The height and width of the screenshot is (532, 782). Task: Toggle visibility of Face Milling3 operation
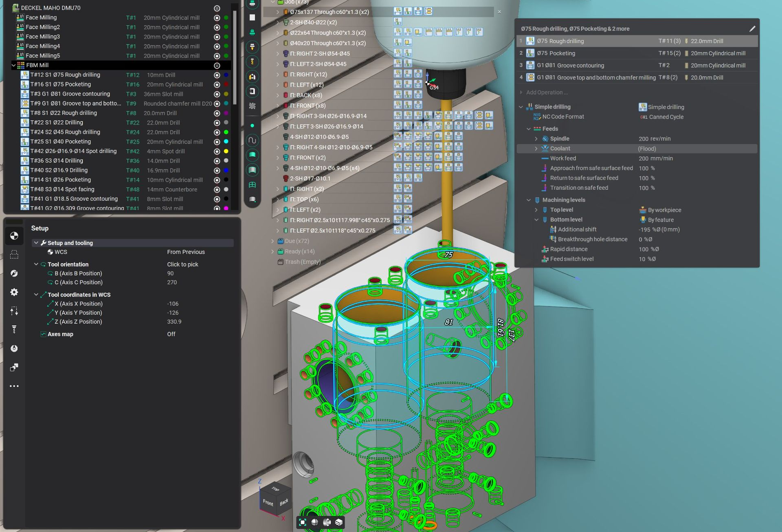pos(217,37)
